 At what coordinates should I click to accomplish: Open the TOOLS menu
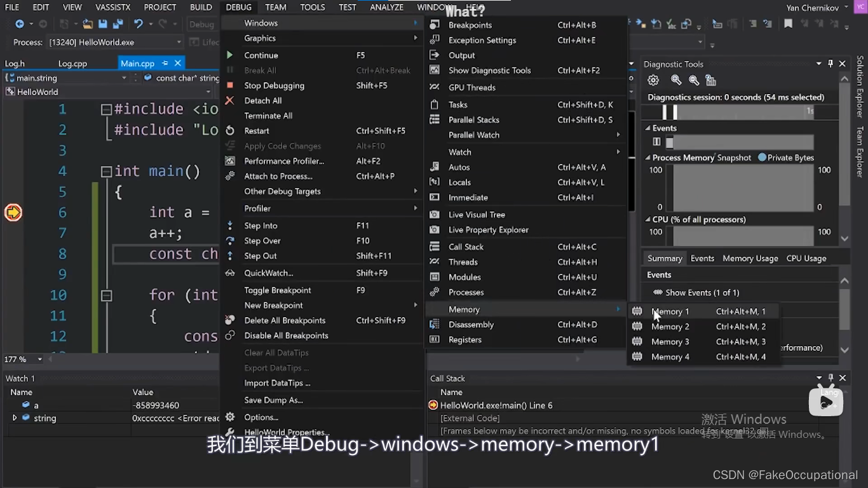(312, 7)
